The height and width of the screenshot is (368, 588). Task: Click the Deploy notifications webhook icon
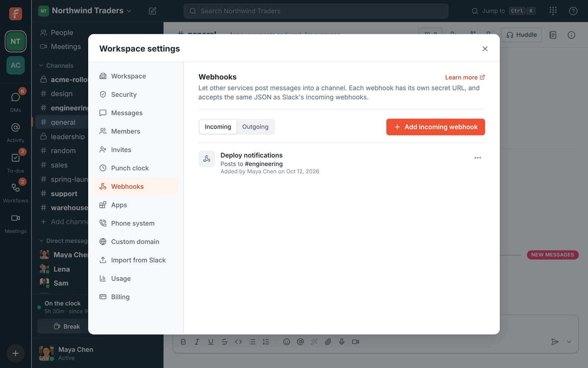point(207,159)
